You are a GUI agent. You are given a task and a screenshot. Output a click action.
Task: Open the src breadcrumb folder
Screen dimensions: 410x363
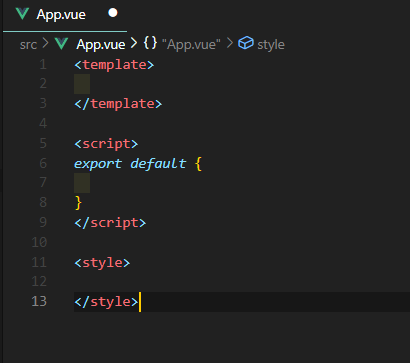[x=28, y=45]
